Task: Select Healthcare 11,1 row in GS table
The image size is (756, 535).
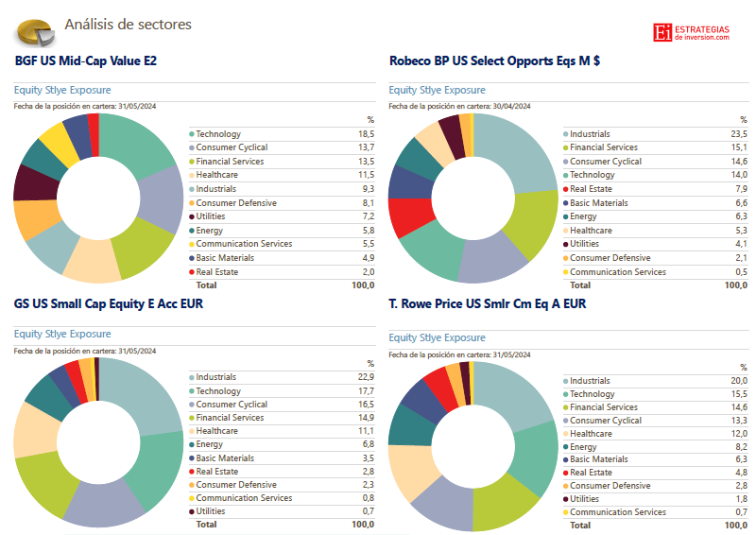Action: 282,431
